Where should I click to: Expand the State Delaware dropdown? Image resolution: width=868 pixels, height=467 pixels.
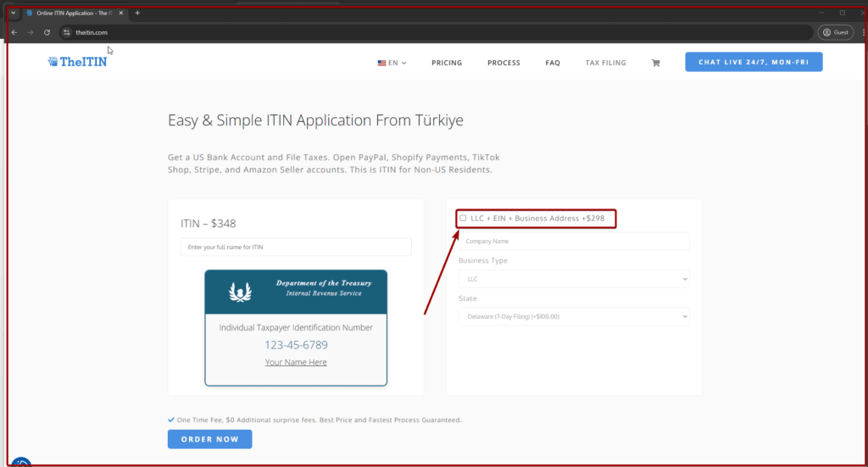(574, 316)
